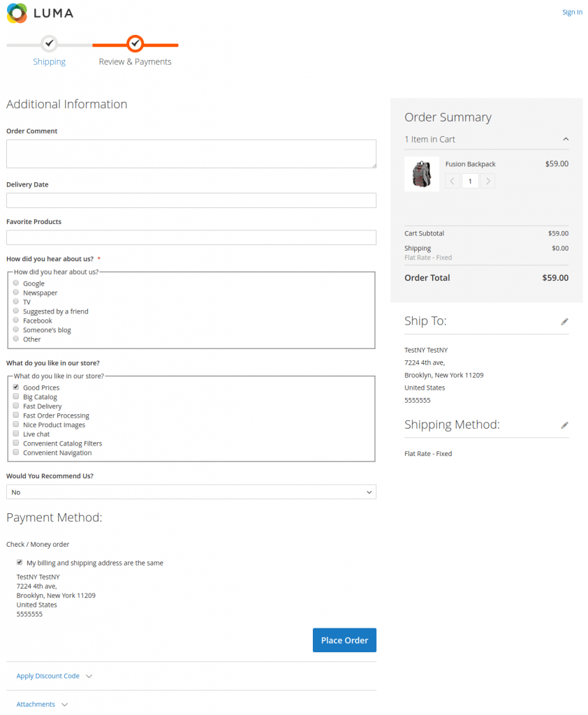
Task: Click inside the Delivery Date field
Action: click(191, 200)
